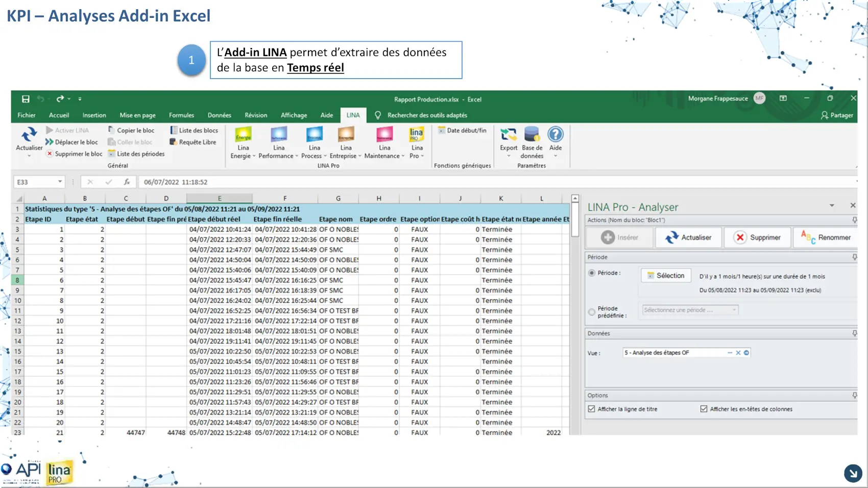
Task: Pin the Données section
Action: point(855,333)
